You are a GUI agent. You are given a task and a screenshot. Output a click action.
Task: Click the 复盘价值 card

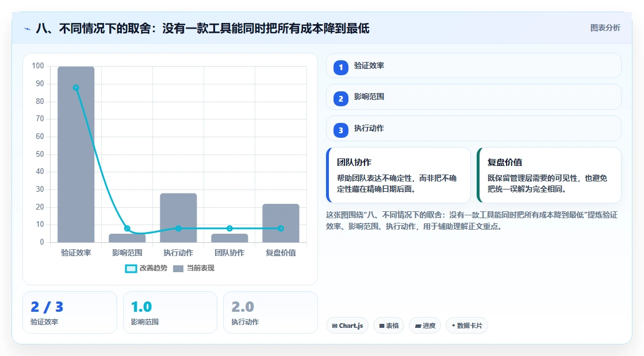coord(549,175)
